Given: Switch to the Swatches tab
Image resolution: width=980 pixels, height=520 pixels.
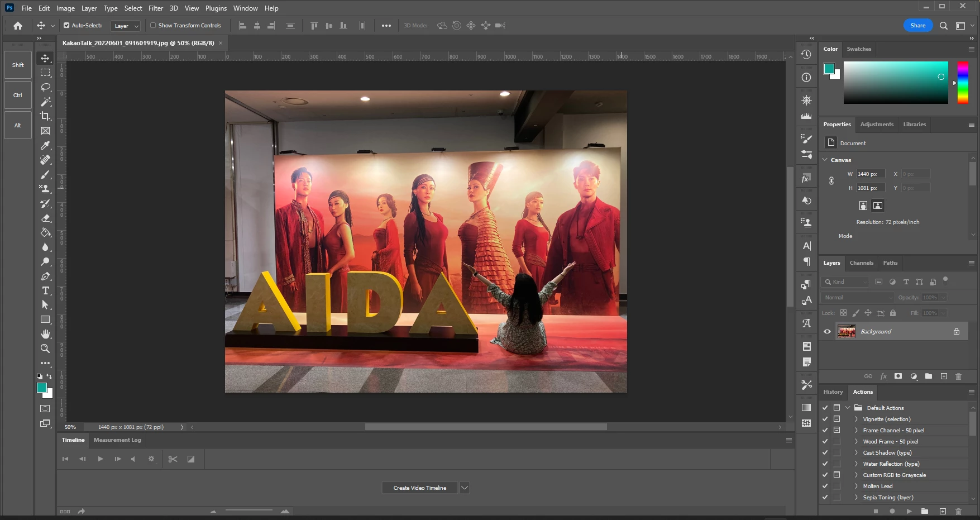Looking at the screenshot, I should pos(859,49).
